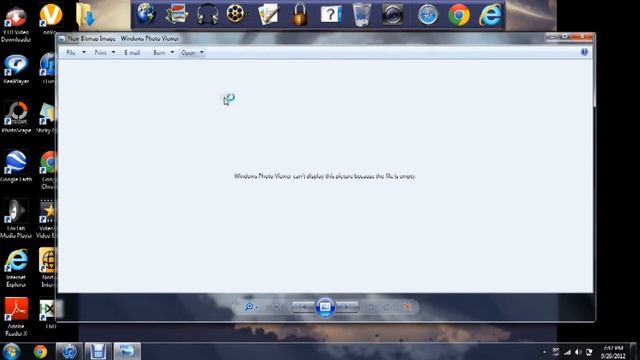Screen dimensions: 640x360
Task: Click the blue help question mark icon
Action: pyautogui.click(x=584, y=52)
